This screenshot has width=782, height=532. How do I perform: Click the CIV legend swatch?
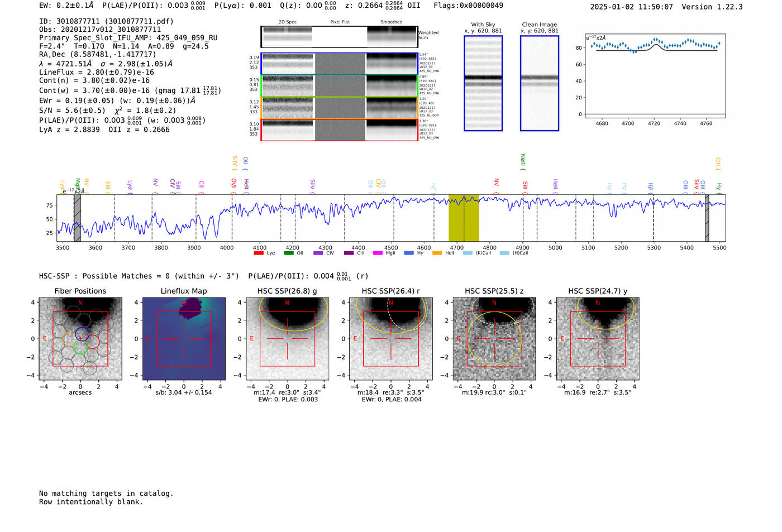coord(318,253)
